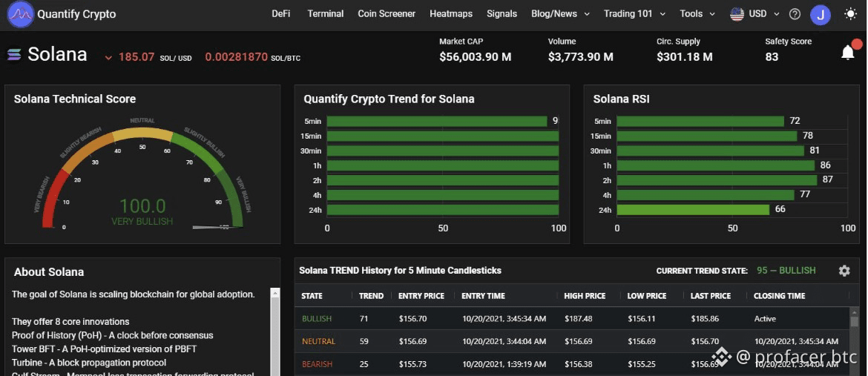
Task: Navigate to Heatmaps
Action: tap(450, 14)
